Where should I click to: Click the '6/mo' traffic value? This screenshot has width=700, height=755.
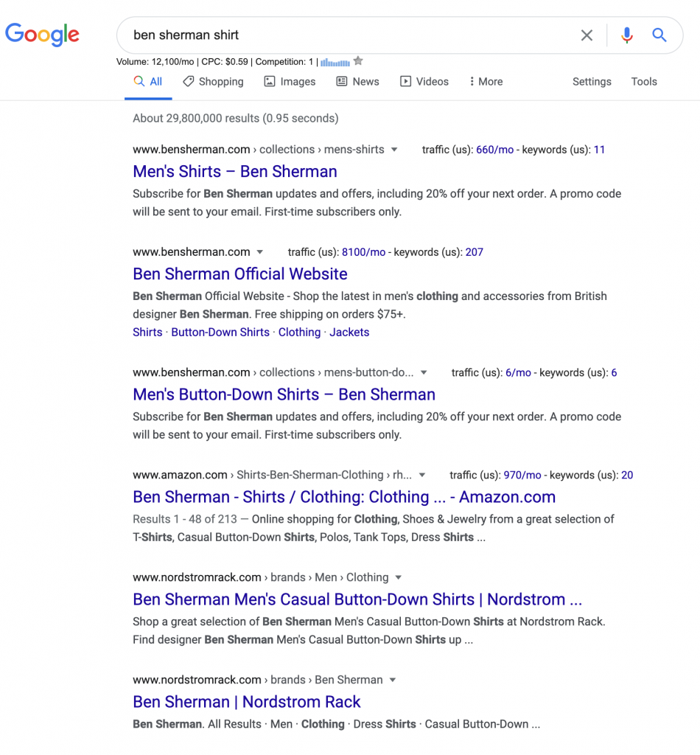[518, 372]
